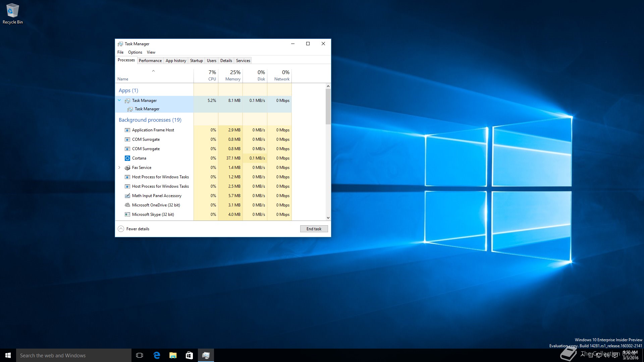Click the taskbar clock and date
The height and width of the screenshot is (362, 644).
pos(630,355)
